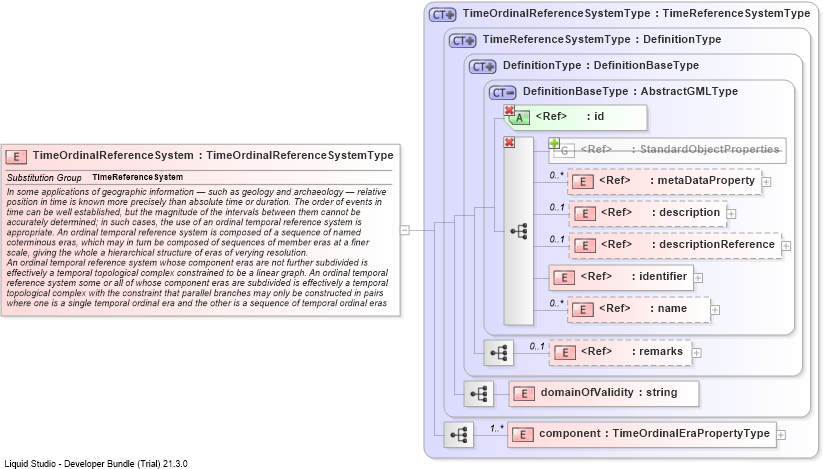Screen dimensions: 823x469
Task: Select the domainOfValidity : string element
Action: [604, 393]
